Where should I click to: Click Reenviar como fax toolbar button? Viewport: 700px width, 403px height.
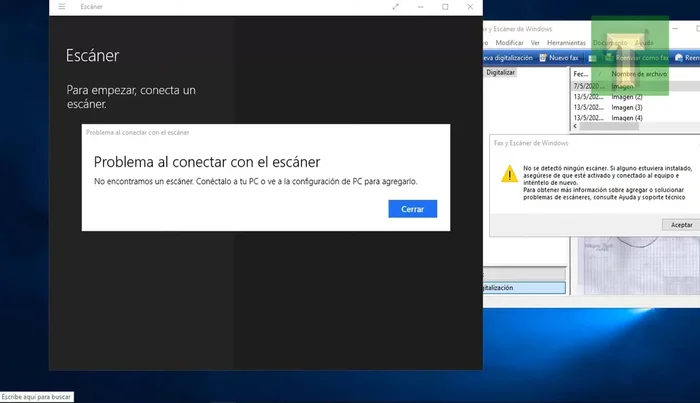[637, 58]
